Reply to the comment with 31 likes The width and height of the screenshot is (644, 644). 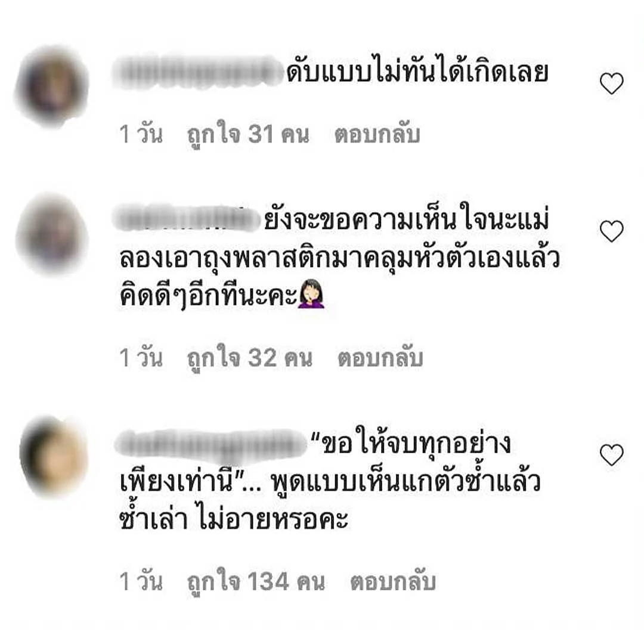pyautogui.click(x=377, y=134)
